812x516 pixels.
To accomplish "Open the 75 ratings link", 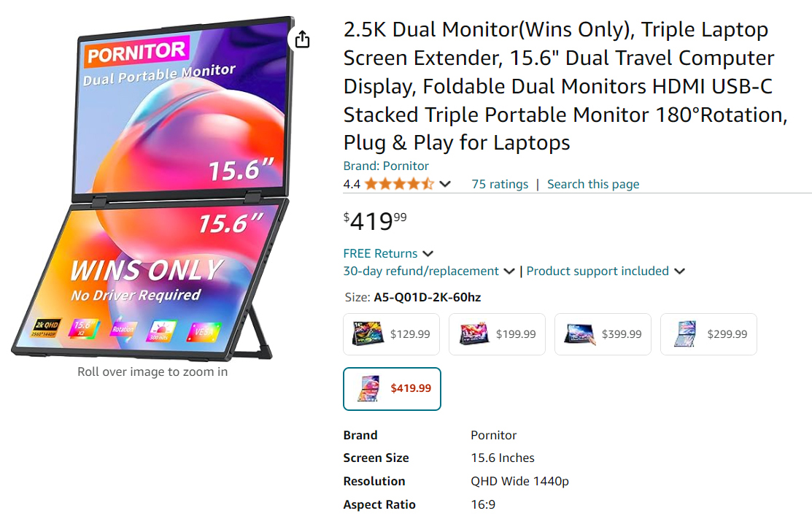I will point(500,184).
